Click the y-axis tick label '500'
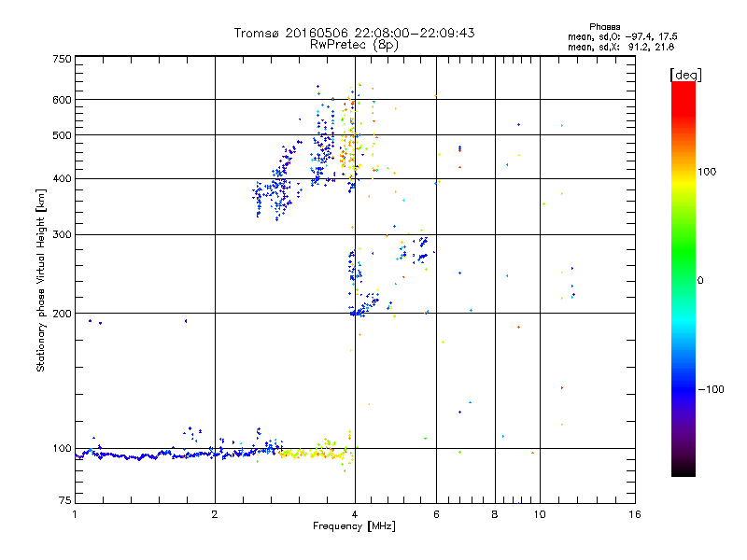This screenshot has height=560, width=747. (62, 135)
